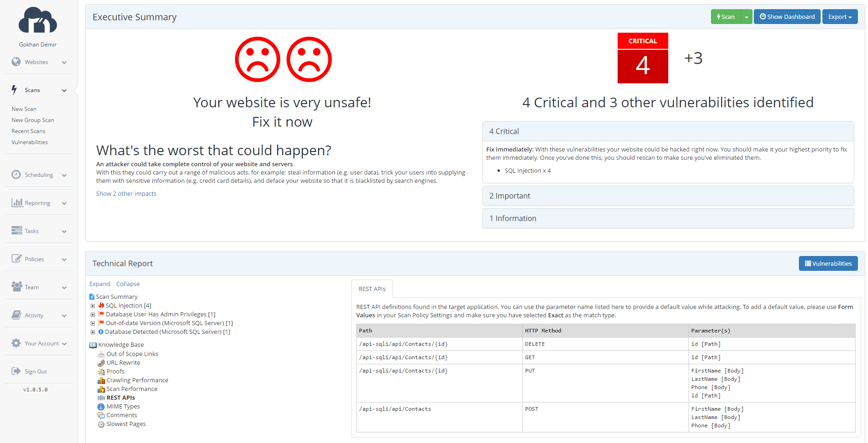Click the Show 2 other impacts link
The height and width of the screenshot is (443, 868).
click(x=126, y=193)
